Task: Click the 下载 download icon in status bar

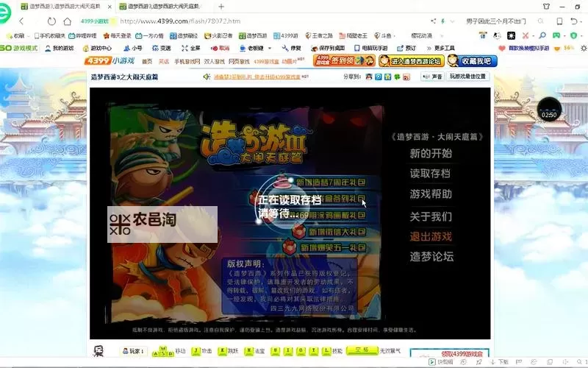Action: tap(499, 362)
